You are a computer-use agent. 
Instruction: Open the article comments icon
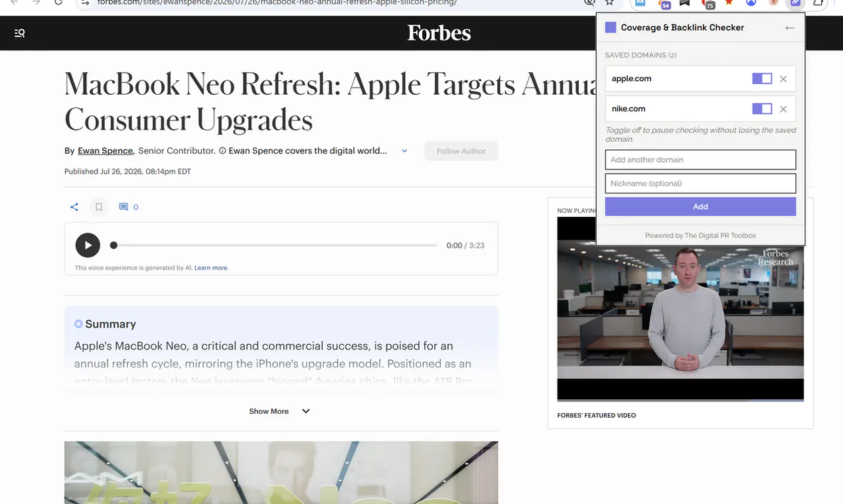(123, 207)
